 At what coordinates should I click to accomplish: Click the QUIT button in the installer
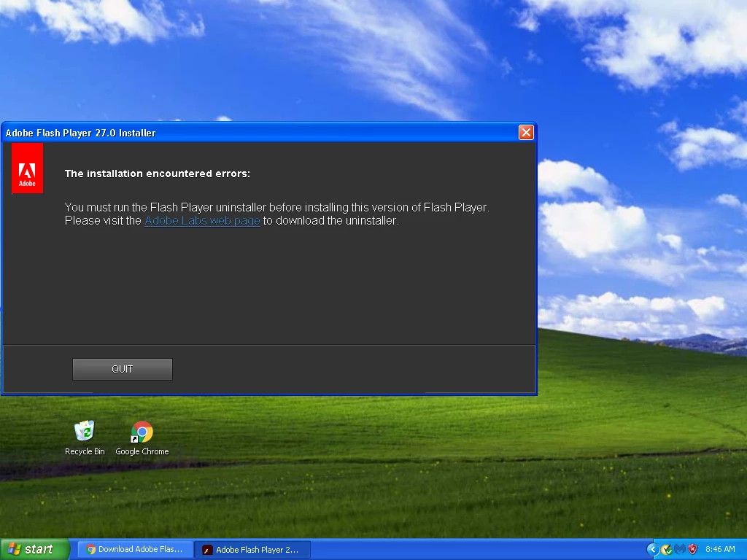pyautogui.click(x=123, y=369)
